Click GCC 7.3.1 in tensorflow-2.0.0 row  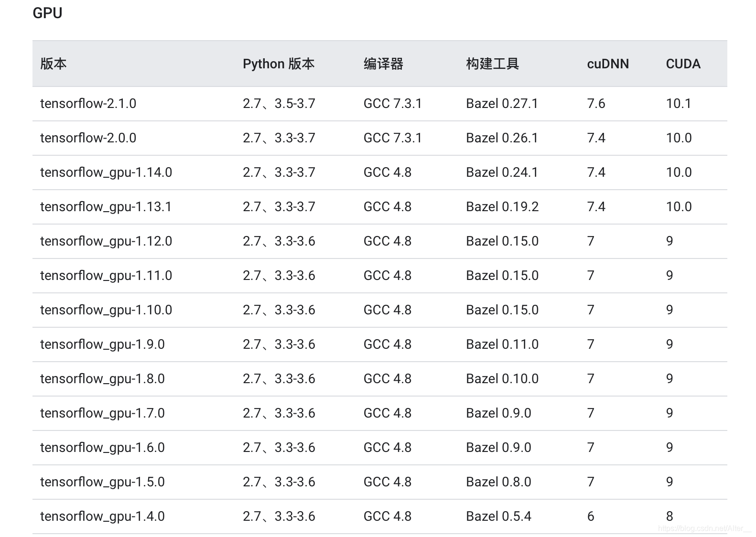coord(393,138)
